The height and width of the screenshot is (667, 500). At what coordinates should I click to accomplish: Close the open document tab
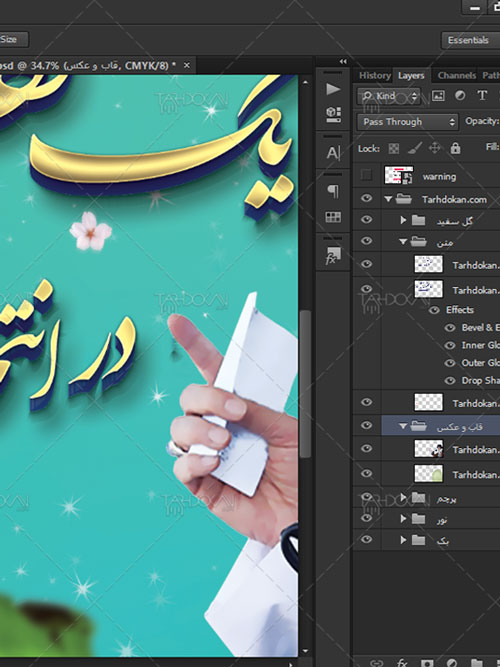click(186, 66)
